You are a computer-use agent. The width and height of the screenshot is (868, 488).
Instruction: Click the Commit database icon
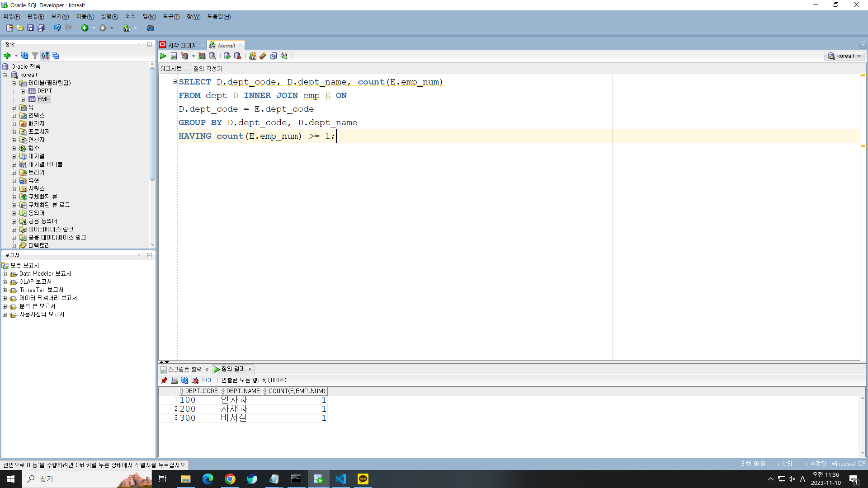click(x=227, y=56)
